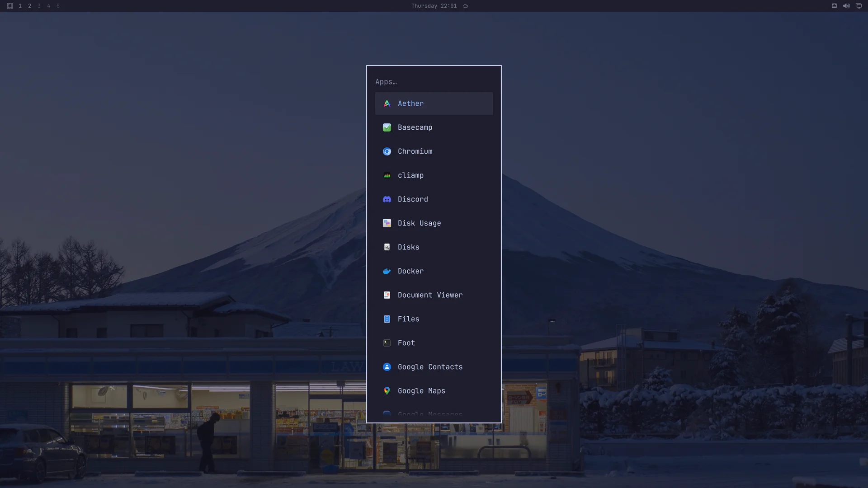Switch to workspace 2 in top bar
The height and width of the screenshot is (488, 868).
coord(29,6)
